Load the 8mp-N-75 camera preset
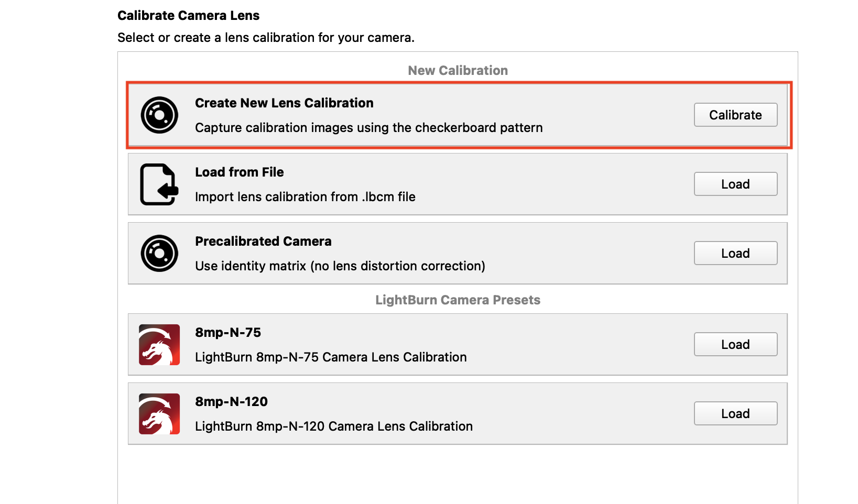The width and height of the screenshot is (858, 504). pyautogui.click(x=735, y=344)
